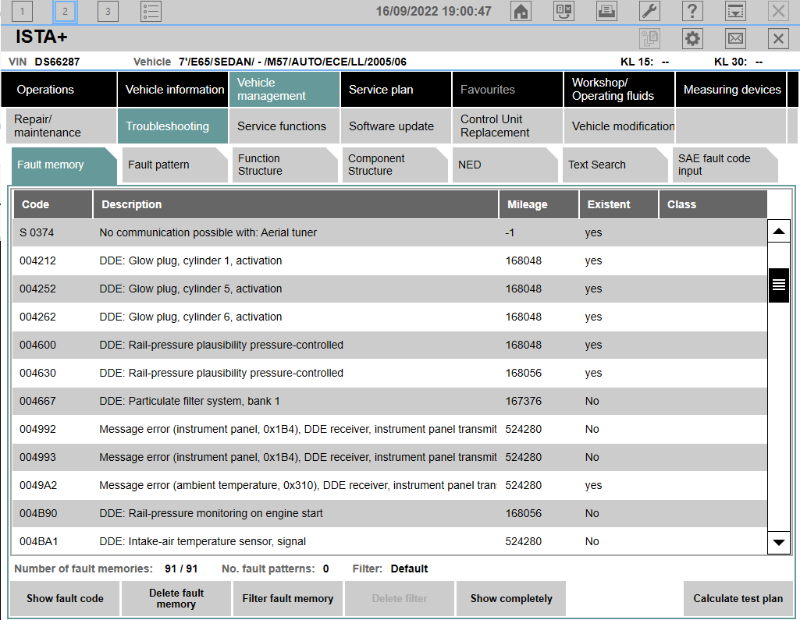Select fault 004630 rail-pressure plausibility
This screenshot has height=620, width=800.
tap(390, 373)
